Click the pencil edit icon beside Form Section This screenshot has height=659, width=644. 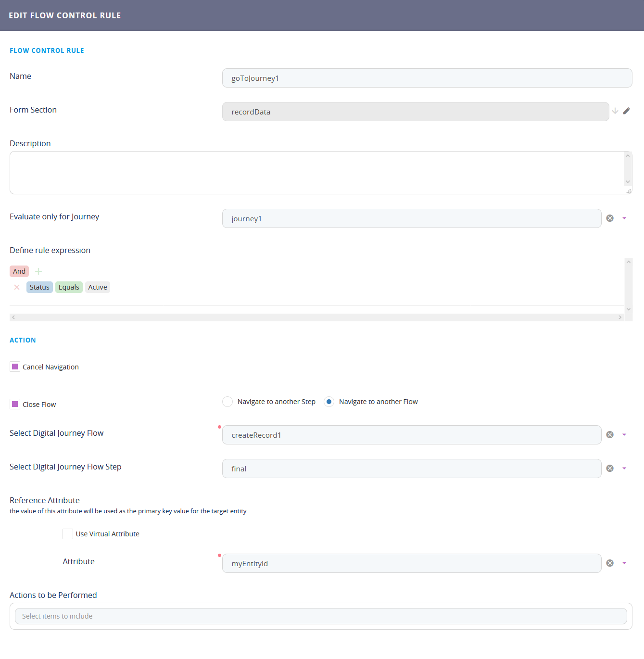pyautogui.click(x=626, y=111)
